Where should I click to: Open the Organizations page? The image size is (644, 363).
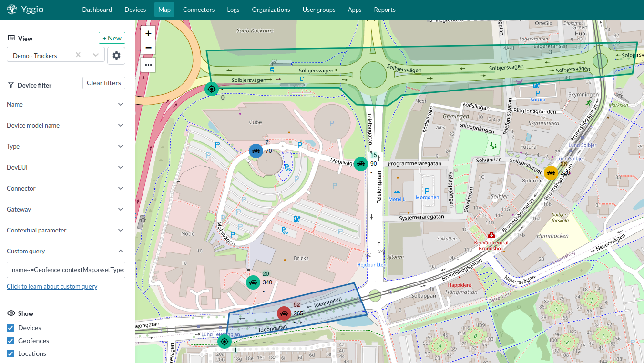point(271,10)
